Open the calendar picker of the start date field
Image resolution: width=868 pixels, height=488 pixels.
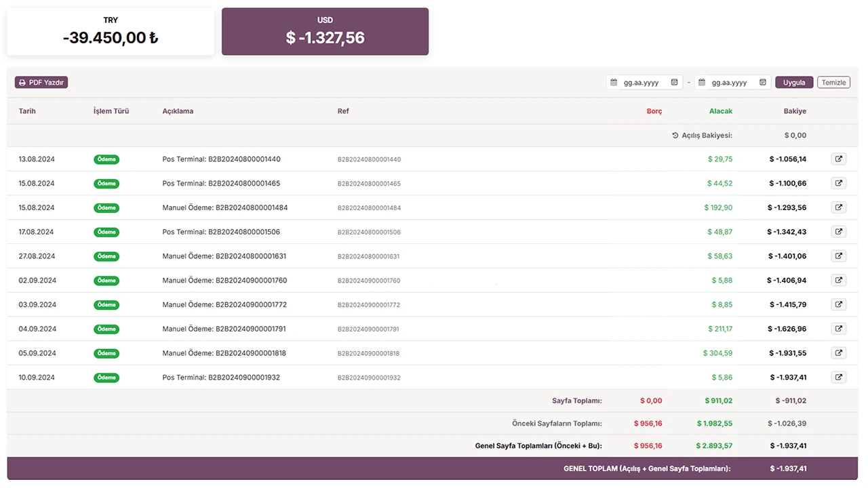[674, 83]
